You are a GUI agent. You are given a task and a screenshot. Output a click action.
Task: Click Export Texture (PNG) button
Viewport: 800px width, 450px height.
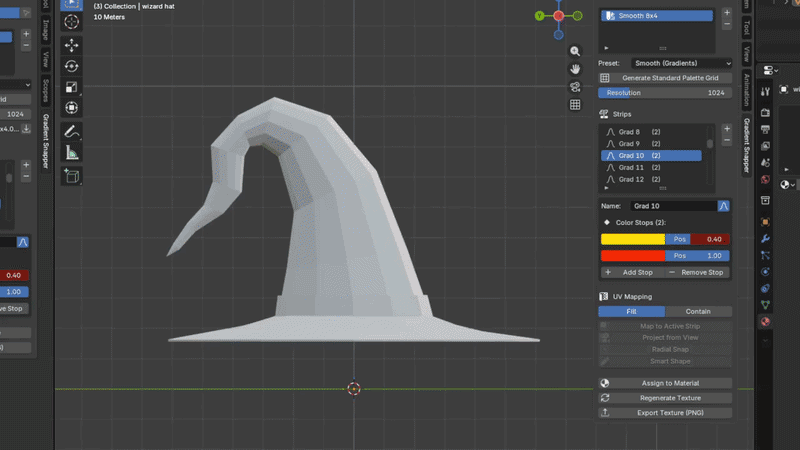pyautogui.click(x=671, y=412)
